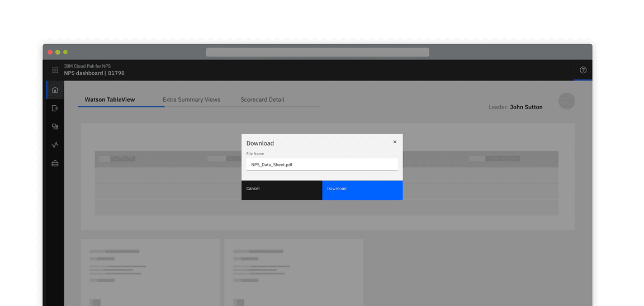The width and height of the screenshot is (644, 306).
Task: Click the browser address bar
Action: tap(317, 52)
